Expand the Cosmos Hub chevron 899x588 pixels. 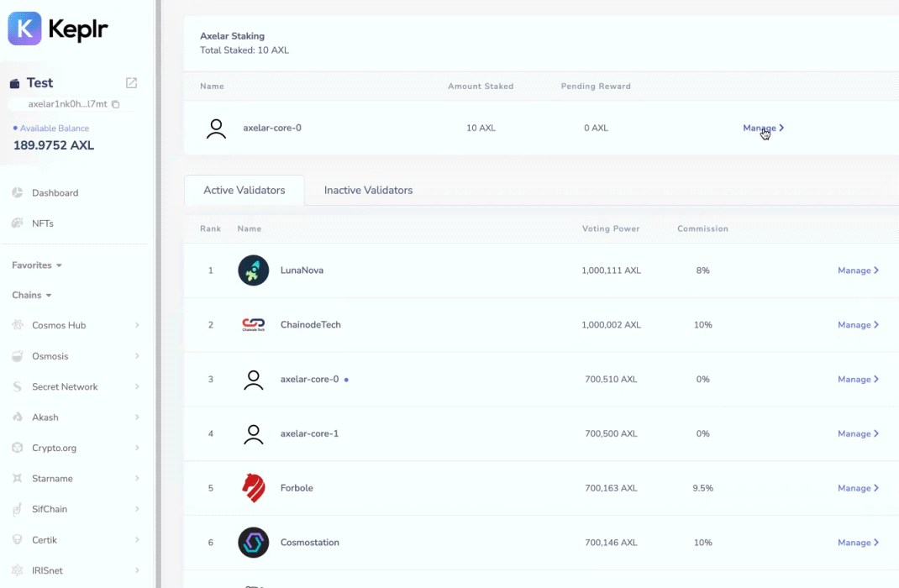click(x=137, y=325)
